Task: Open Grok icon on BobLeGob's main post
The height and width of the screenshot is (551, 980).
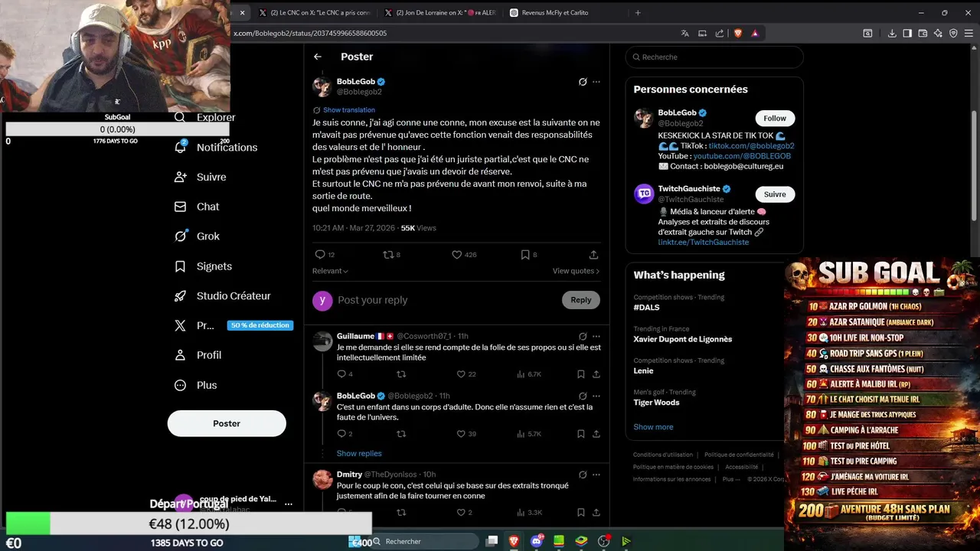Action: (583, 82)
